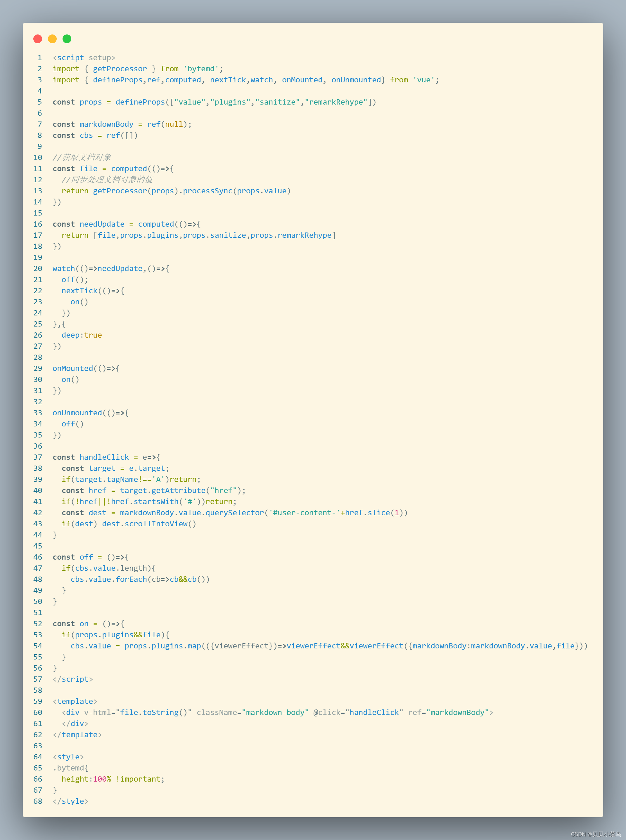Click '.bytemd' selector on line 65
Image resolution: width=626 pixels, height=840 pixels.
pyautogui.click(x=68, y=768)
